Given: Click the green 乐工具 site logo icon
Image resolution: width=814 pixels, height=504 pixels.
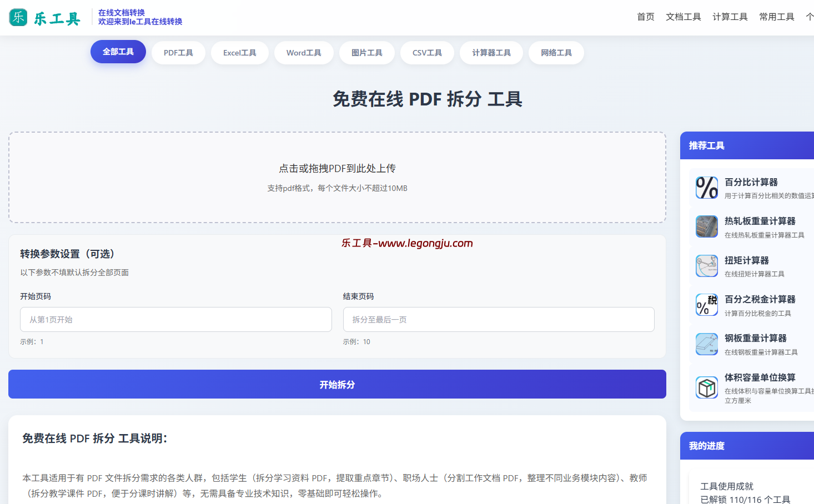Looking at the screenshot, I should click(17, 17).
